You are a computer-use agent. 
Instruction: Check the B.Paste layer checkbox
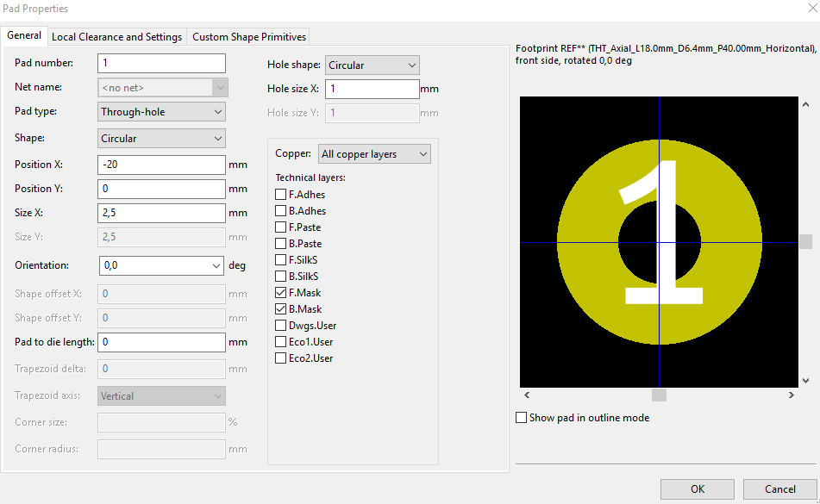click(x=280, y=243)
